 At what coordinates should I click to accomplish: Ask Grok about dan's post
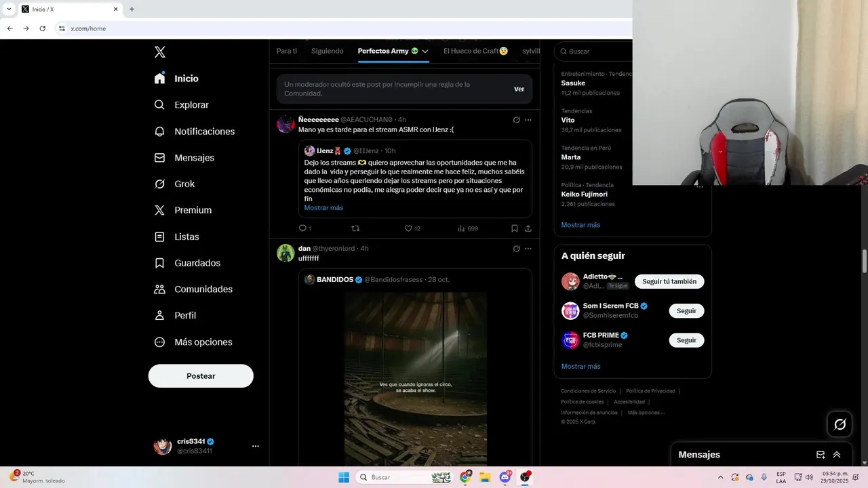[516, 249]
